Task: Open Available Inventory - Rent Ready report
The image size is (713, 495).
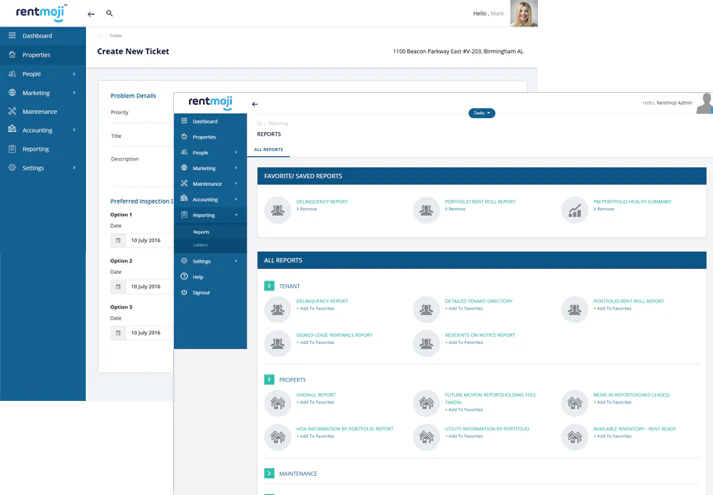Action: coord(635,429)
